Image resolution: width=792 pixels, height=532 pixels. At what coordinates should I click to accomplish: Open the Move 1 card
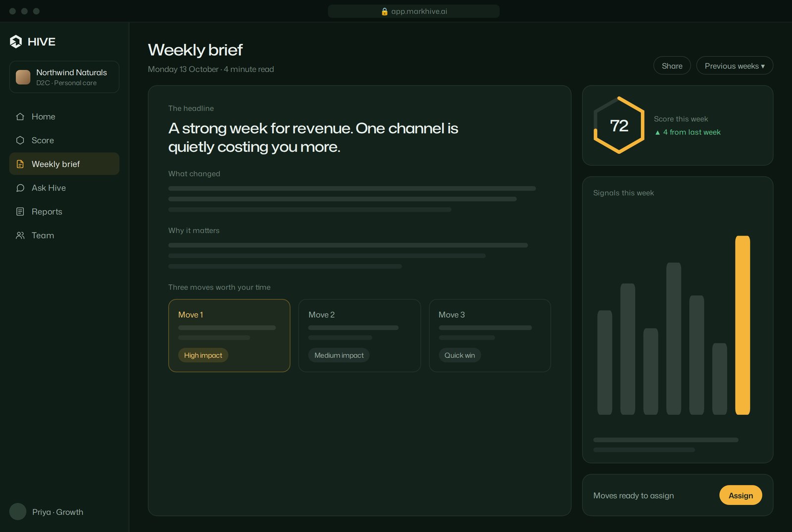click(x=229, y=336)
